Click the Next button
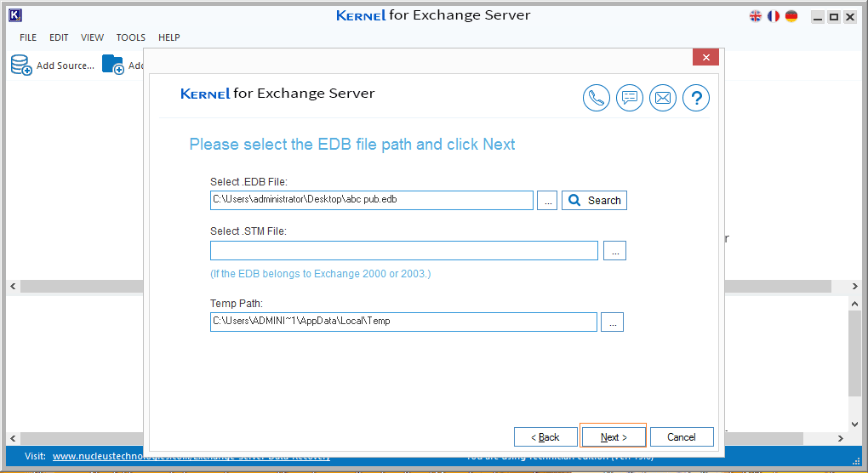 [614, 437]
